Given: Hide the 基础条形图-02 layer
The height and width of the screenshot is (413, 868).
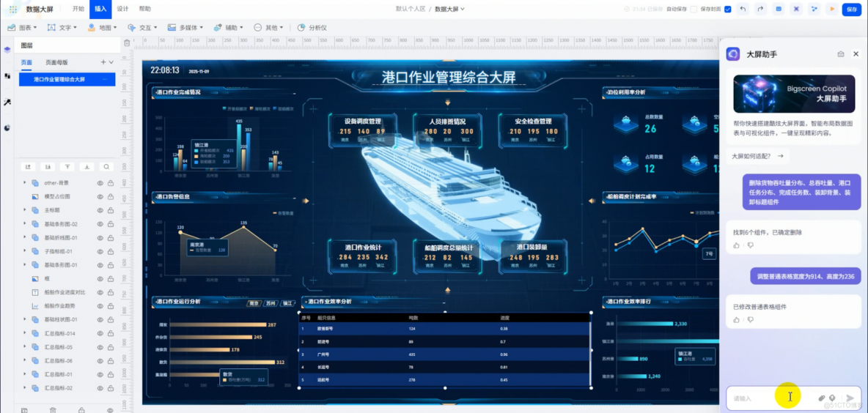Looking at the screenshot, I should click(x=100, y=224).
